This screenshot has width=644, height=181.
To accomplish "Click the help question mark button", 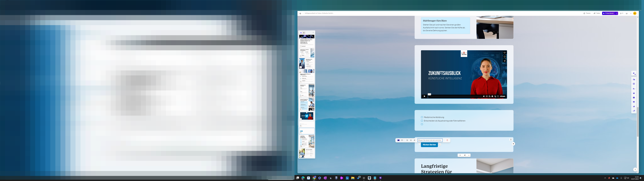I will pyautogui.click(x=635, y=170).
